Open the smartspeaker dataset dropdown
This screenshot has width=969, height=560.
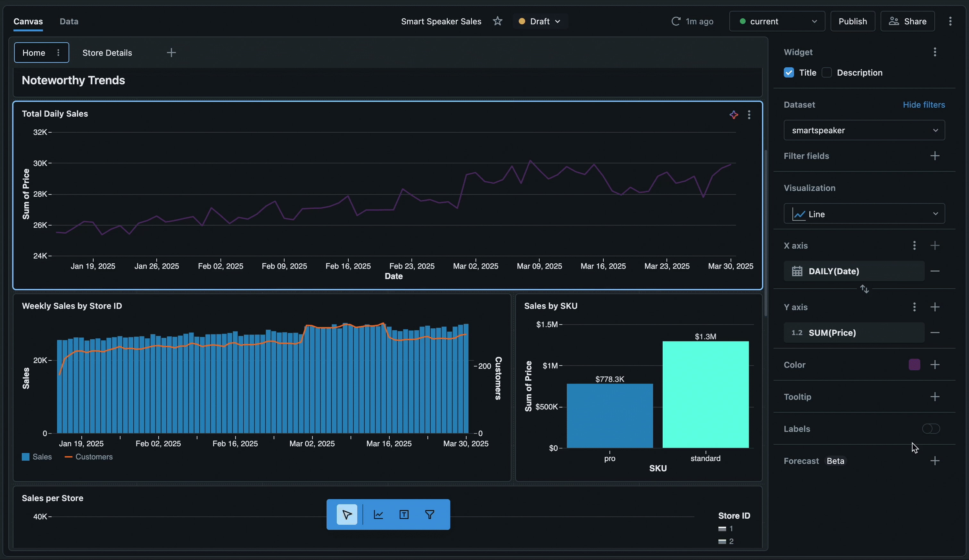point(864,130)
